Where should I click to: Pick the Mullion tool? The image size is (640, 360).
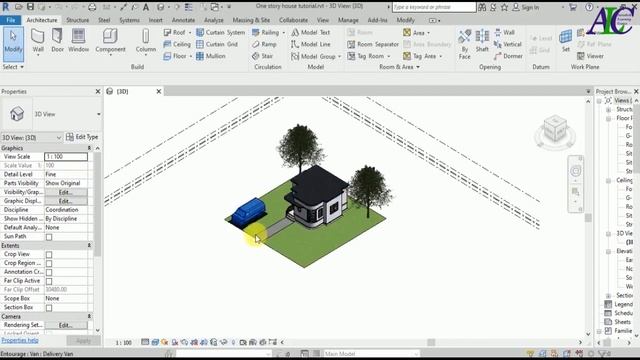click(x=211, y=56)
